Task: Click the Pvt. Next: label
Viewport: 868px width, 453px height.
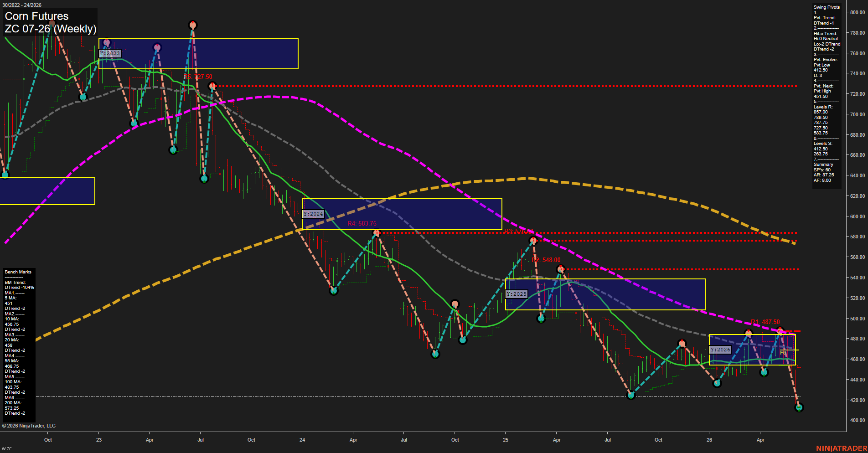Action: click(823, 86)
